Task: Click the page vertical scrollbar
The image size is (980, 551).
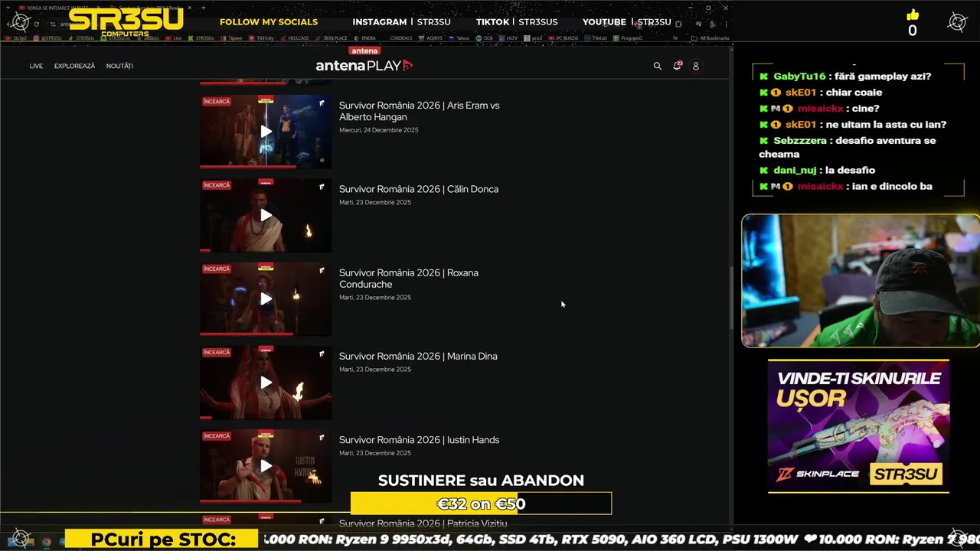Action: point(730,298)
